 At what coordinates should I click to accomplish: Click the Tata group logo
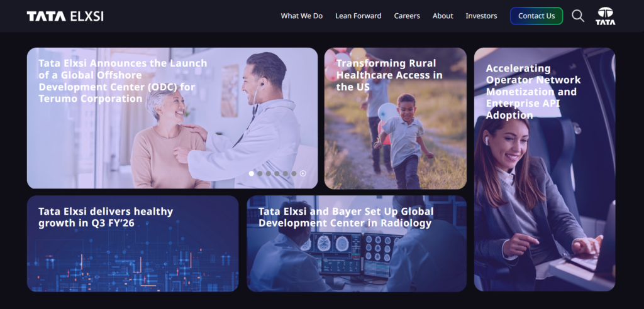point(606,16)
